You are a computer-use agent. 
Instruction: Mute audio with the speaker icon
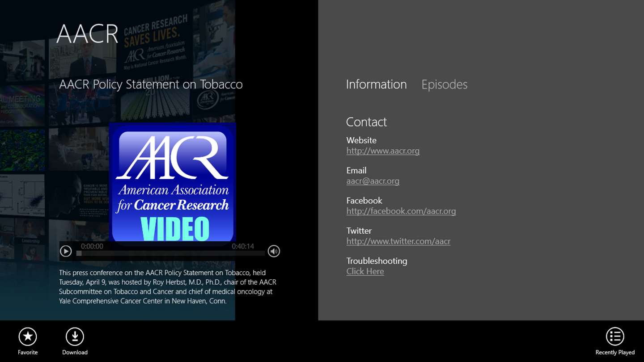pyautogui.click(x=274, y=251)
